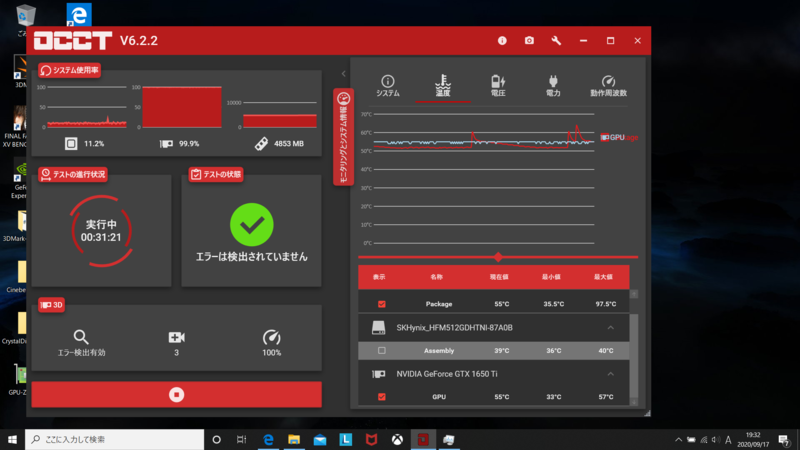The height and width of the screenshot is (450, 800).
Task: Check the Assembly display checkbox
Action: 382,351
